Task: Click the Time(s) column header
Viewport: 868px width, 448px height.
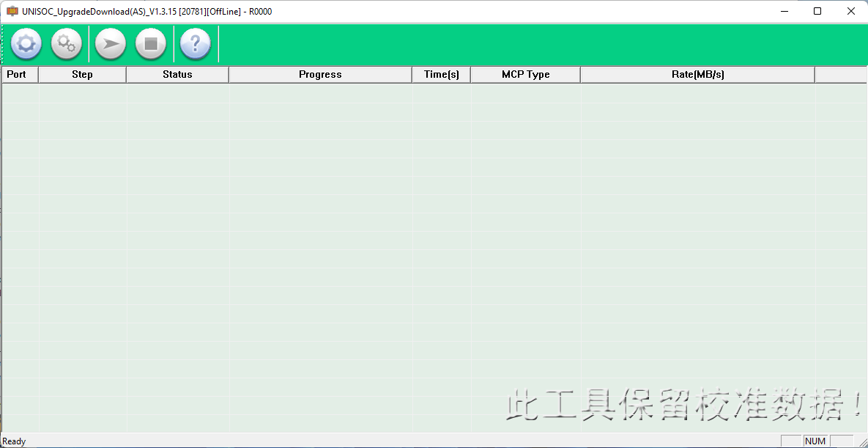Action: (x=441, y=74)
